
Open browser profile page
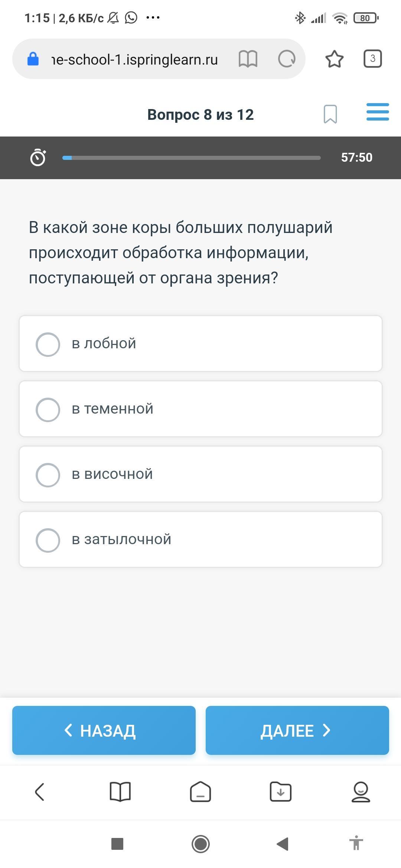coord(361,792)
